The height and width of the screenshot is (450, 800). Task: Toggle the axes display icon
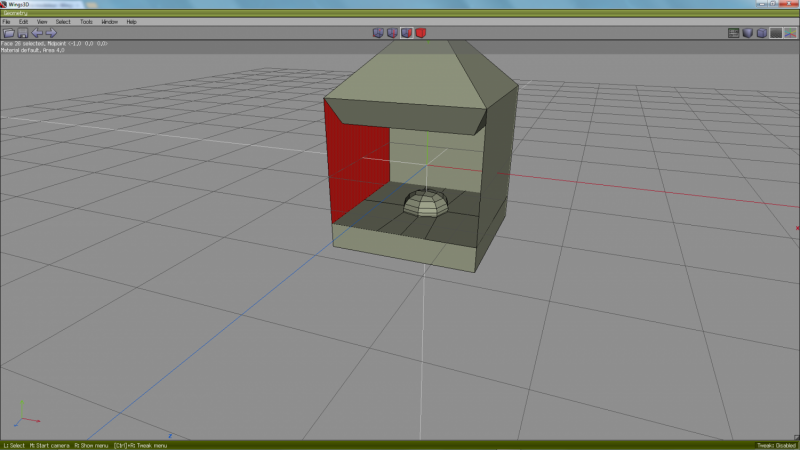(790, 33)
